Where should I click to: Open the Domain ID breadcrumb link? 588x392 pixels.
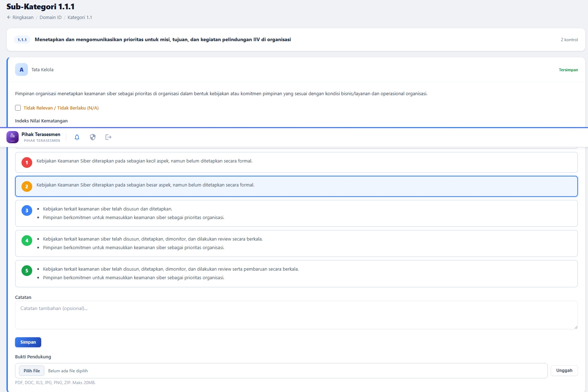point(50,17)
